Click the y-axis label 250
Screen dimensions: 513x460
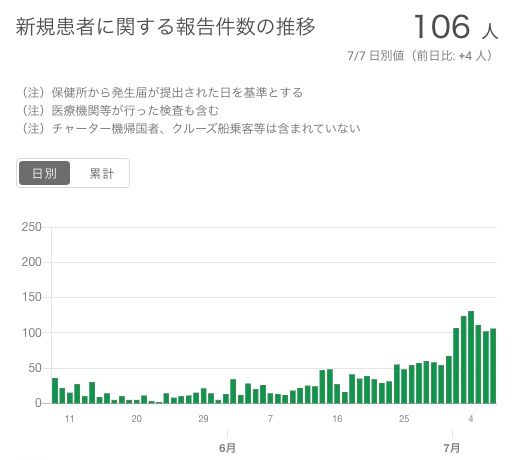coord(31,227)
